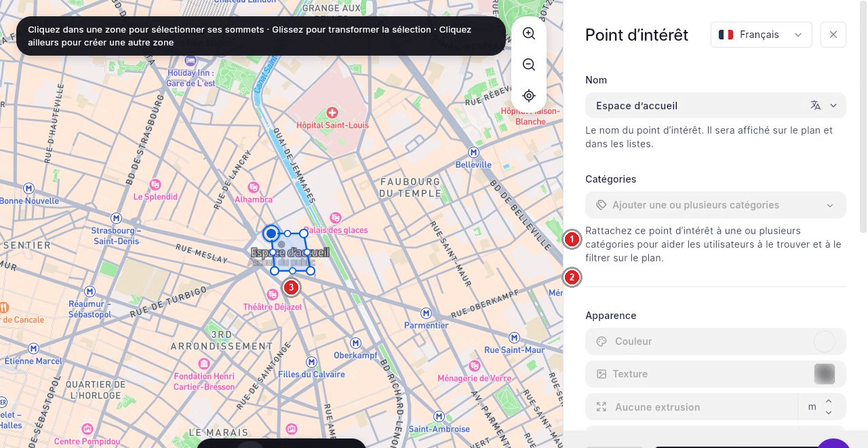Click the Étienne Marcel metro icon

(x=33, y=348)
